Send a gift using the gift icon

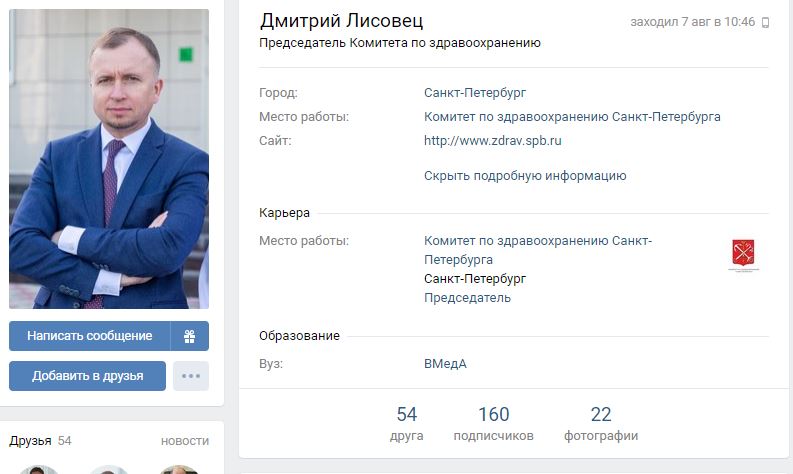[190, 336]
